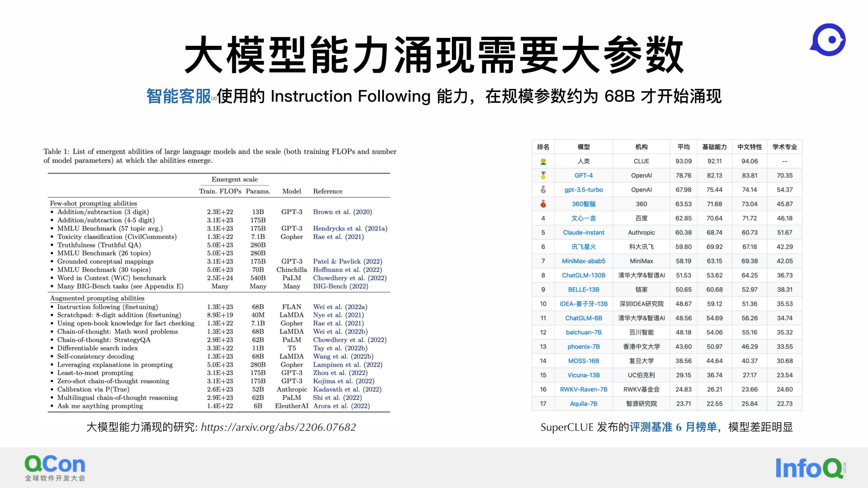Open the RWKV-Raven-7B model link

click(584, 389)
